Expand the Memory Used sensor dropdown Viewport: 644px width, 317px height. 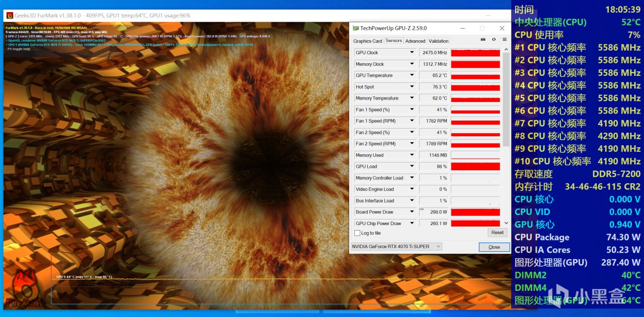[x=412, y=155]
